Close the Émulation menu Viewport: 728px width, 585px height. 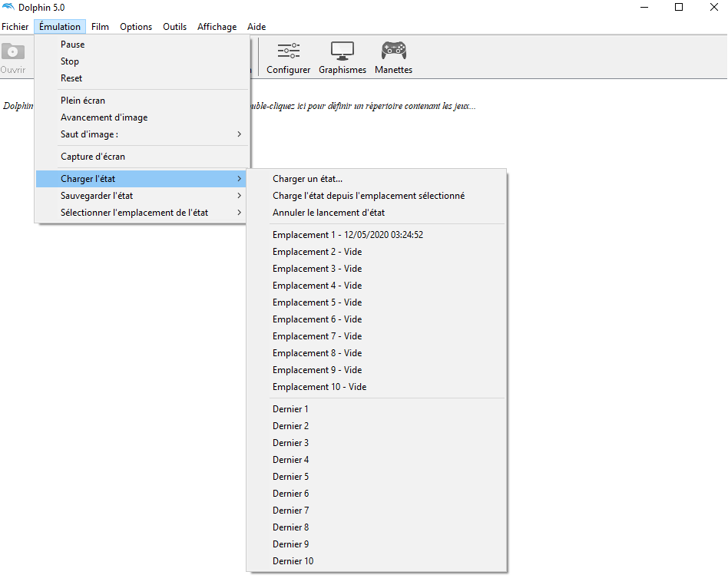[x=60, y=26]
